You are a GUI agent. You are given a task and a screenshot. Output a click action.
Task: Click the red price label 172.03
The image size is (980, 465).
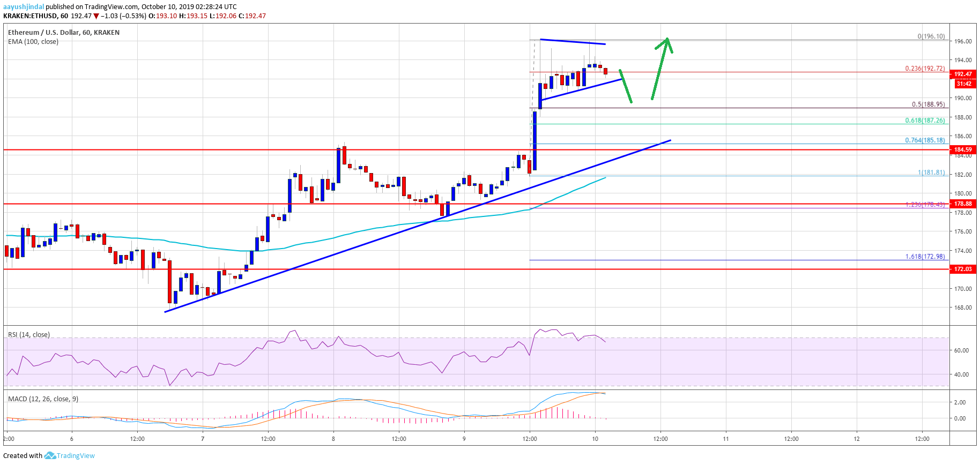pyautogui.click(x=963, y=269)
